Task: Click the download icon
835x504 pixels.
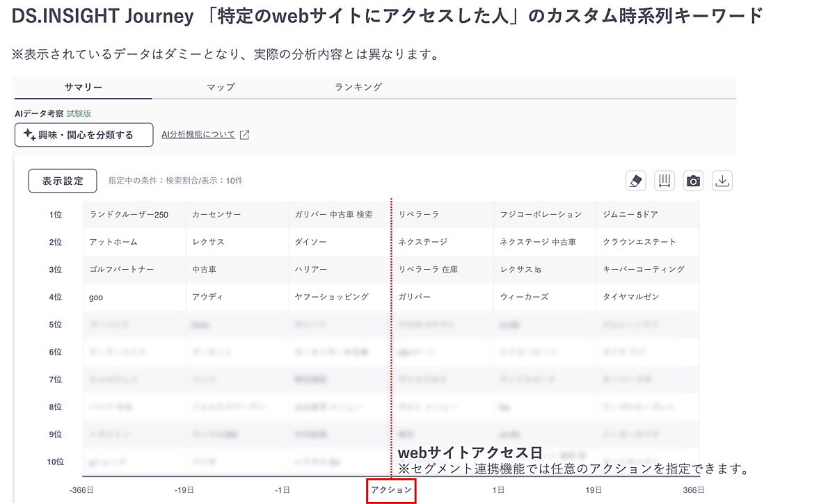Action: pyautogui.click(x=722, y=181)
